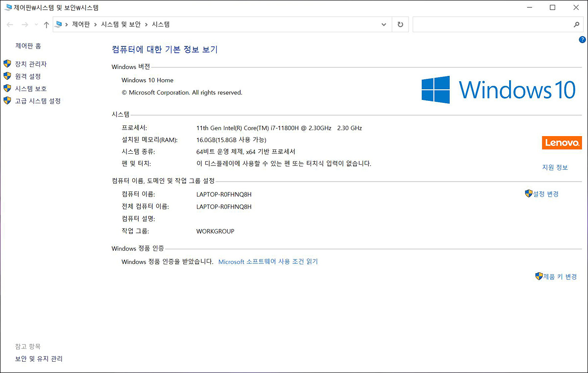Go up one level with Up arrow
This screenshot has width=588, height=373.
47,24
